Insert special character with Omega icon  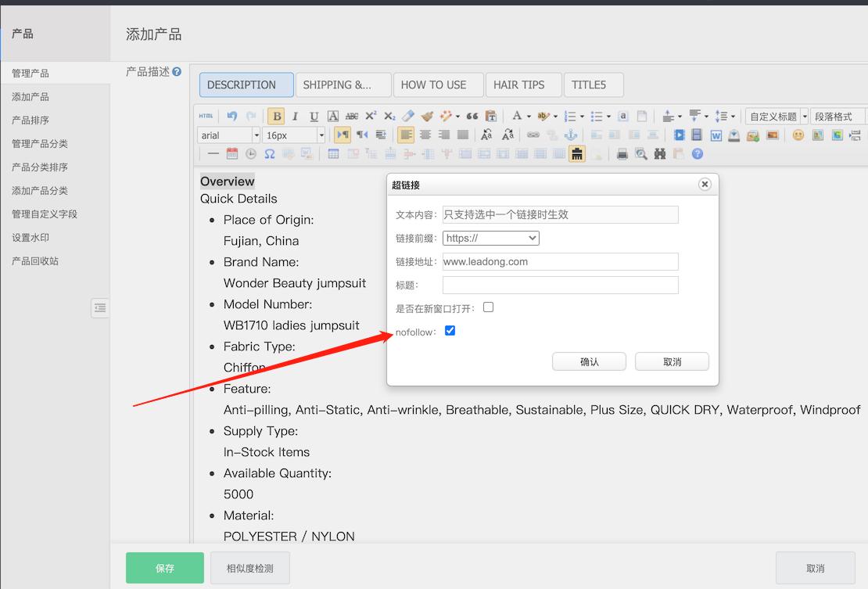point(270,154)
